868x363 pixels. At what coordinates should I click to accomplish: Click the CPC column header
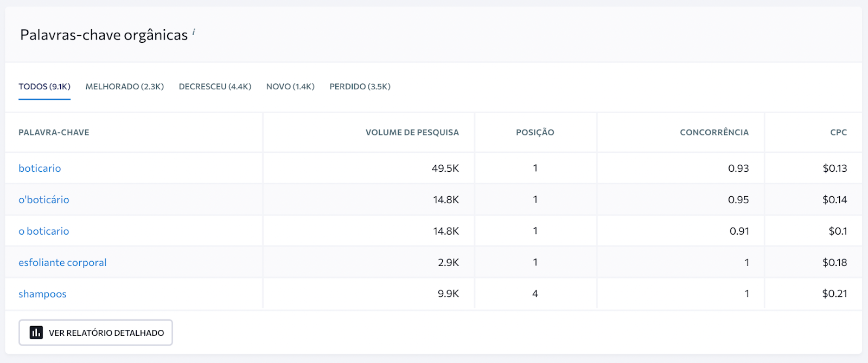839,132
